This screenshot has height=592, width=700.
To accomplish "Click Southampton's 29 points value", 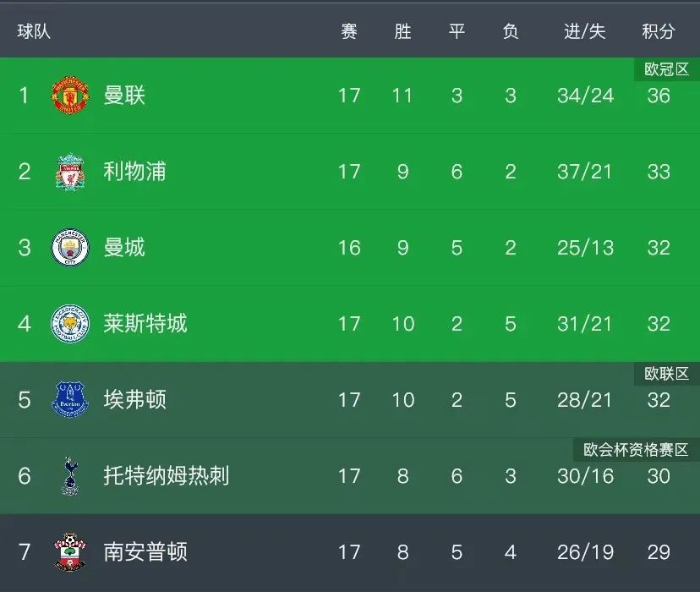I will pyautogui.click(x=659, y=552).
